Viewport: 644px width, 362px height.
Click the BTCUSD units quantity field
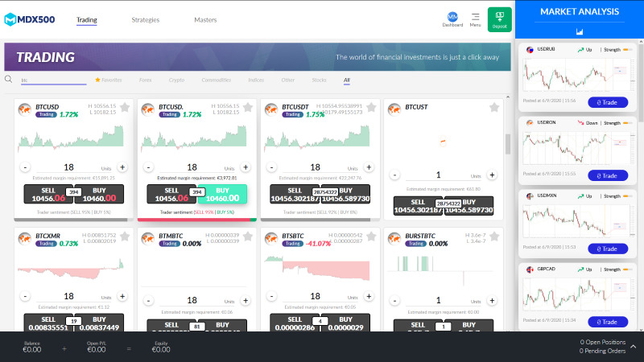tap(68, 167)
